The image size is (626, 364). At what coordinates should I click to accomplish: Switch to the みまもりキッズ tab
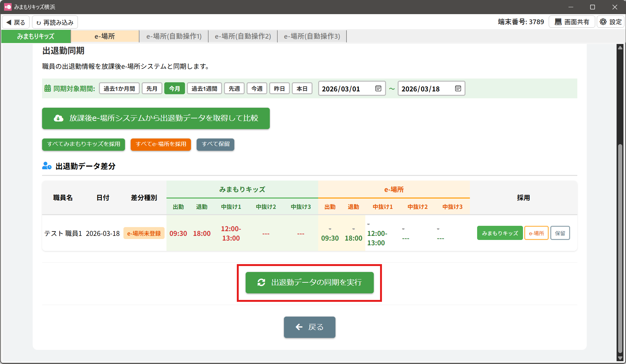click(36, 36)
